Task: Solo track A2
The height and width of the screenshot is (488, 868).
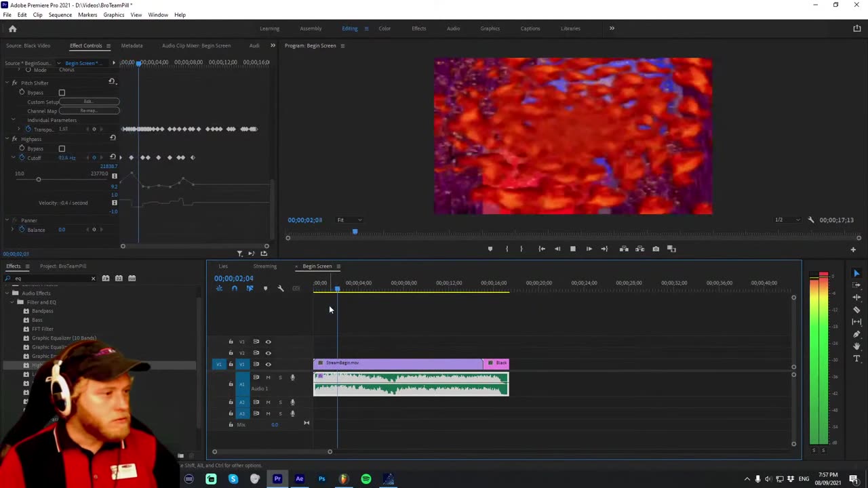Action: pyautogui.click(x=280, y=402)
